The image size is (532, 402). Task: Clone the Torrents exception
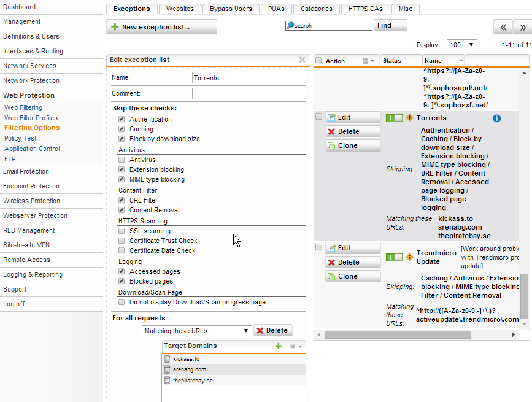coord(353,145)
